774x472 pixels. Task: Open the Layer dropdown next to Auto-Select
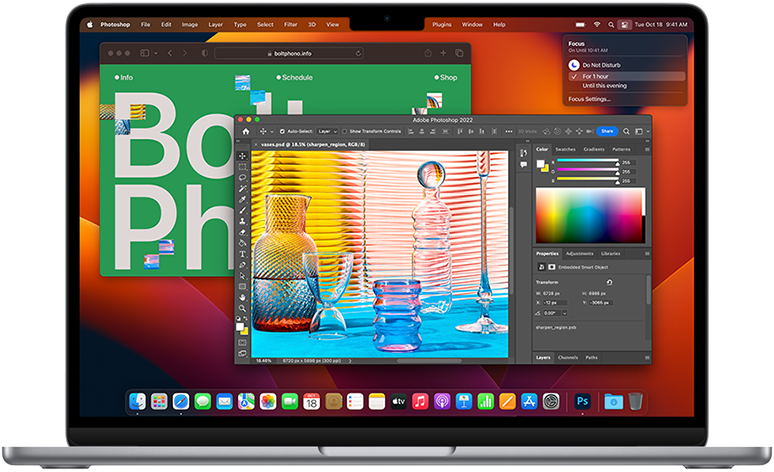click(x=326, y=131)
